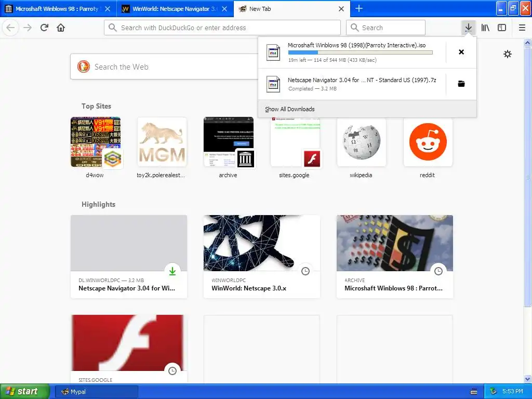The width and height of the screenshot is (532, 399).
Task: Click the Forward navigation arrow
Action: (x=28, y=28)
